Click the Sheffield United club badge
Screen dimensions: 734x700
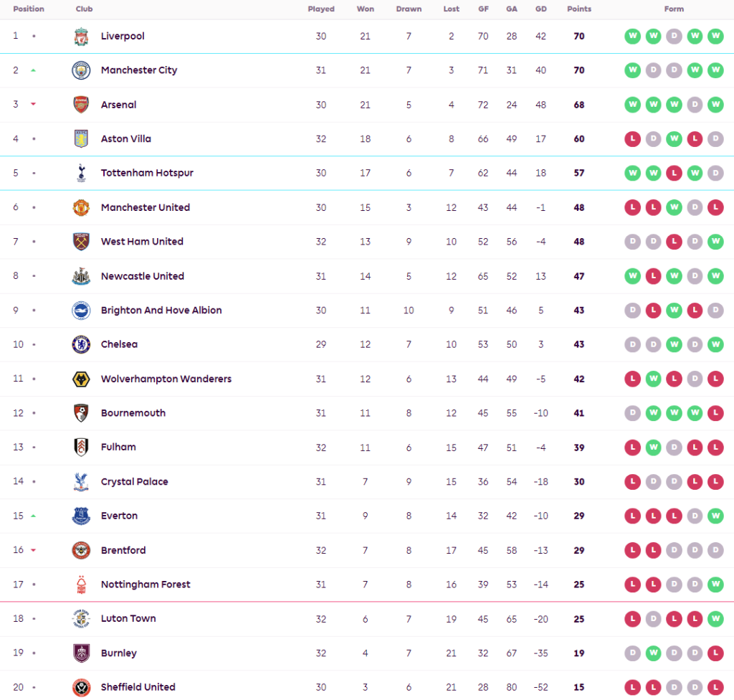click(x=81, y=687)
